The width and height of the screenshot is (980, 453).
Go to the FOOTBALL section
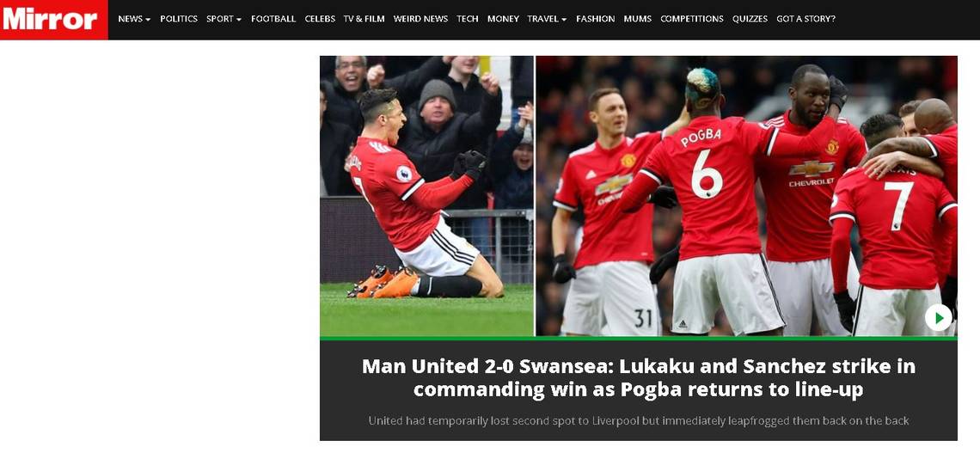tap(273, 19)
